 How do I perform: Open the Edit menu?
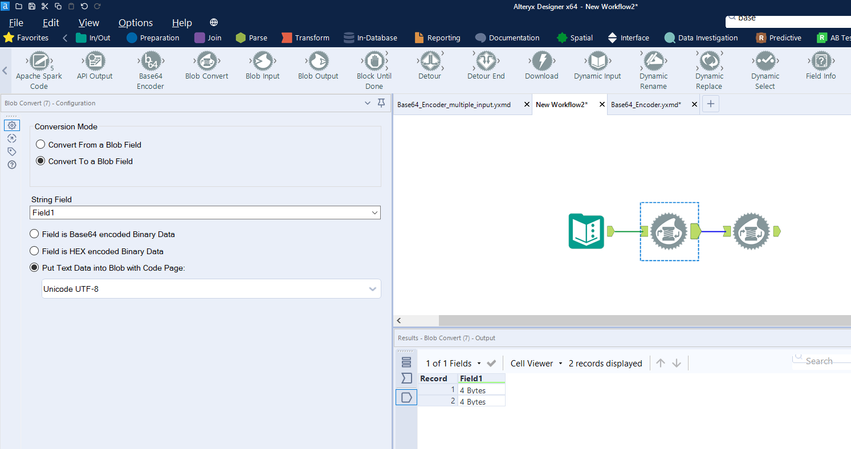pyautogui.click(x=50, y=23)
